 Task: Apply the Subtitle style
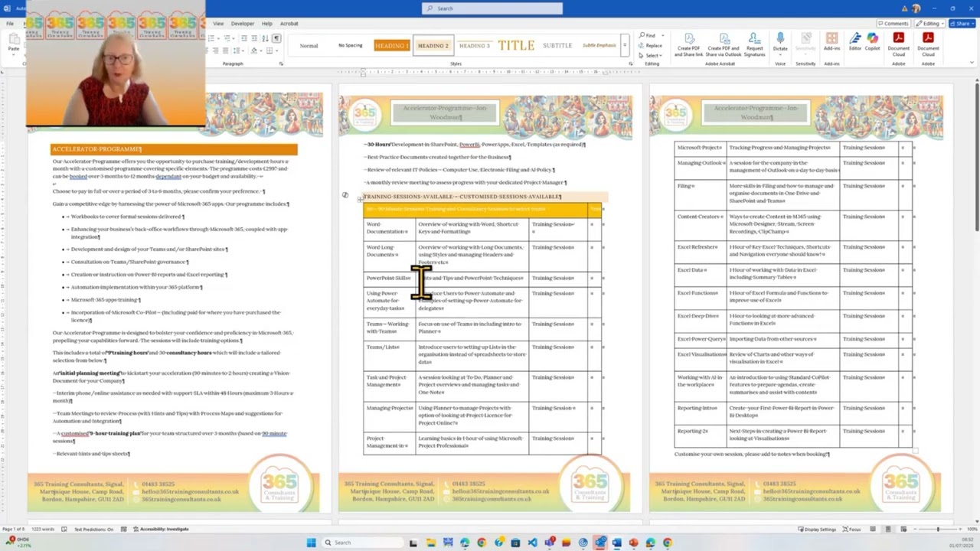557,46
